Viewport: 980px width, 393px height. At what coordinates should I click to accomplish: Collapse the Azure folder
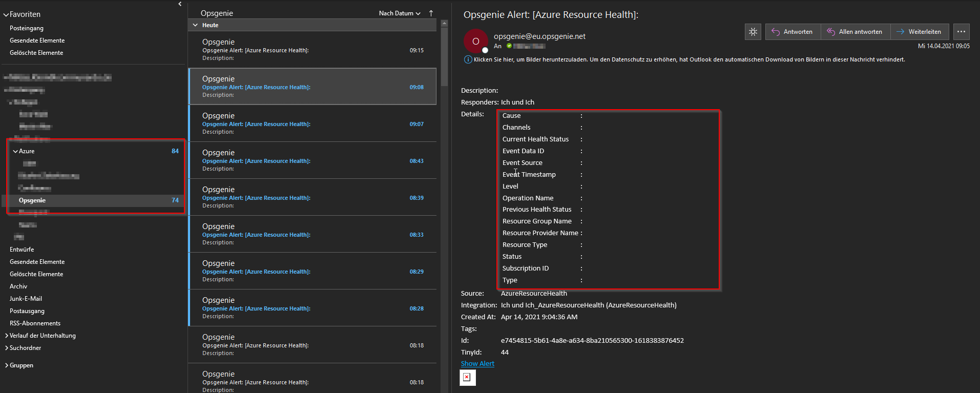[15, 152]
